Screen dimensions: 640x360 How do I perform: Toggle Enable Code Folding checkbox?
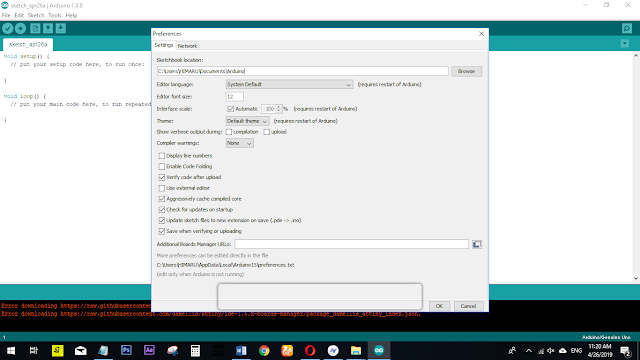coord(162,167)
